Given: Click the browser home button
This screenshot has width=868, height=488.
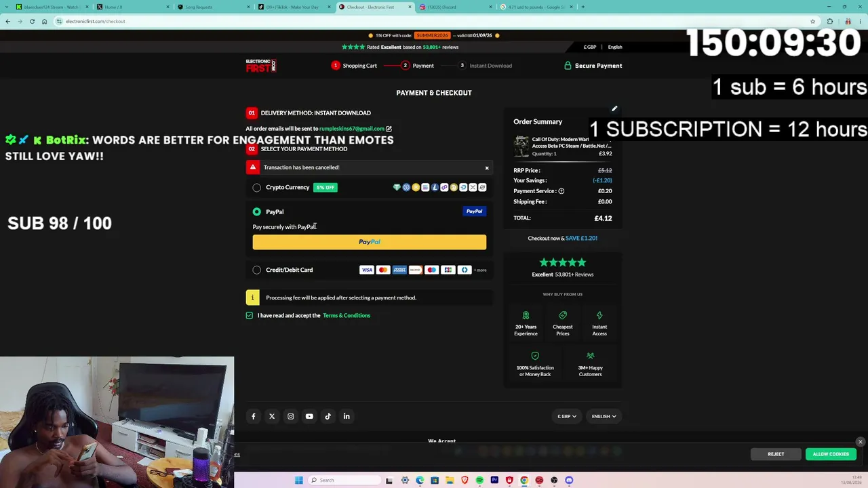Looking at the screenshot, I should tap(44, 21).
